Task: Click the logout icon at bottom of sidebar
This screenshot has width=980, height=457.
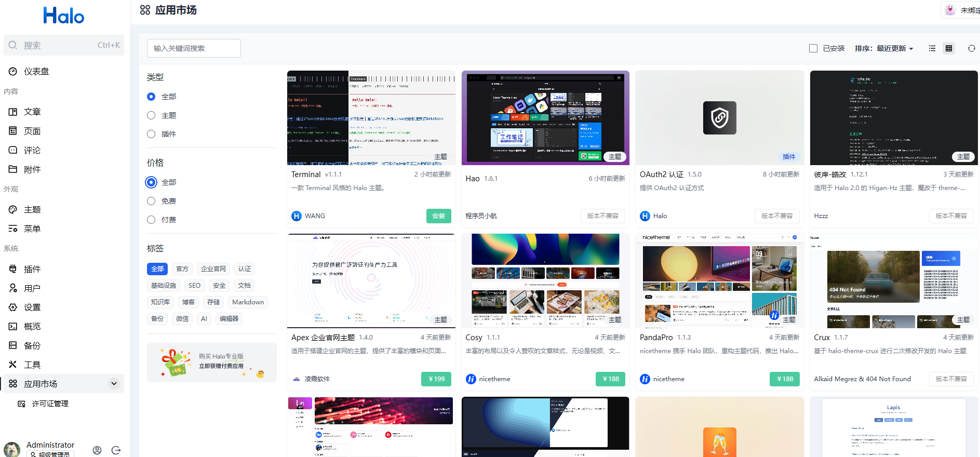Action: [116, 450]
